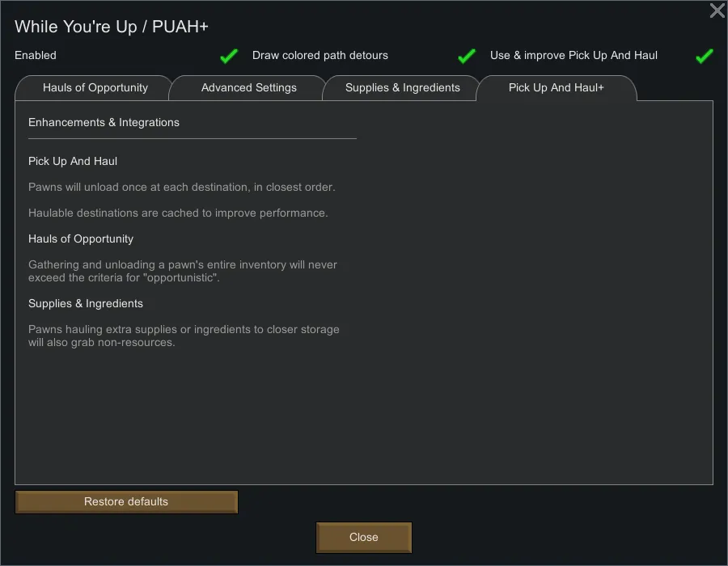This screenshot has height=566, width=728.
Task: Click the Close button at the bottom
Action: (363, 538)
